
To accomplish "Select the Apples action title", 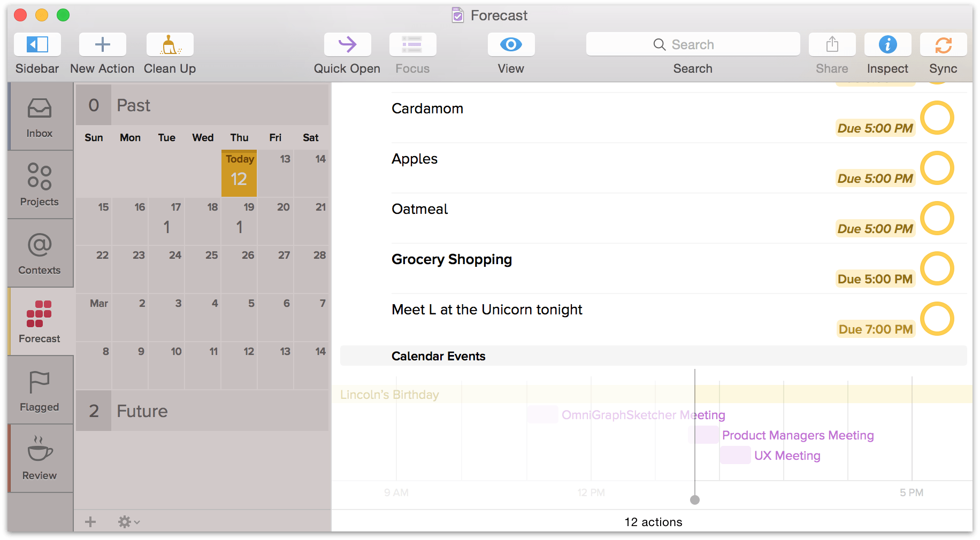I will click(415, 159).
